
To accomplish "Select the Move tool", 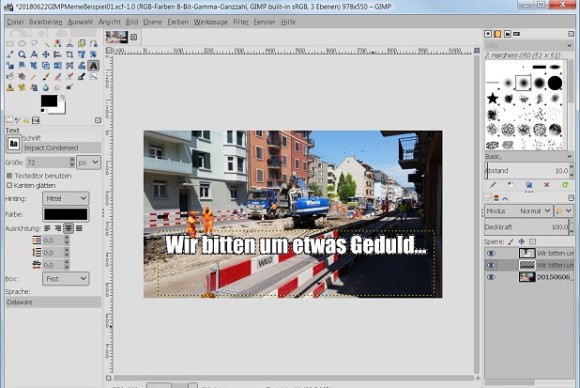I will tap(45, 55).
